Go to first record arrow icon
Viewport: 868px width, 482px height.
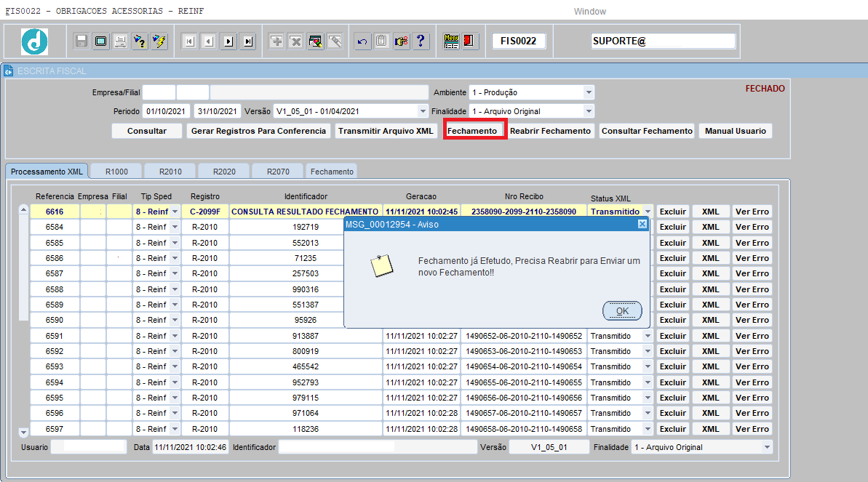tap(189, 41)
